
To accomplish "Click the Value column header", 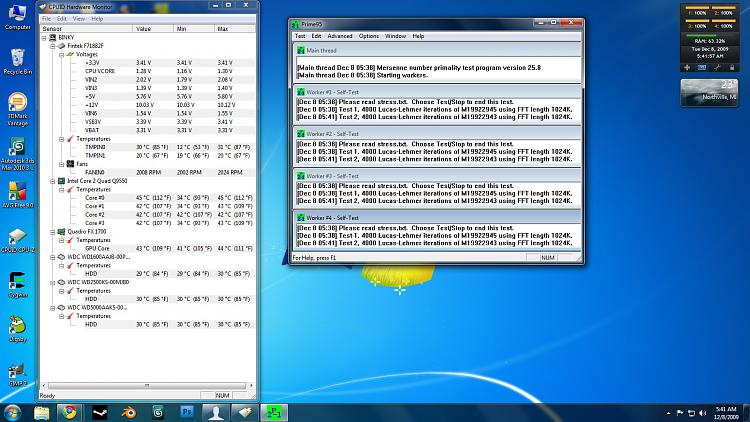I will (x=153, y=29).
